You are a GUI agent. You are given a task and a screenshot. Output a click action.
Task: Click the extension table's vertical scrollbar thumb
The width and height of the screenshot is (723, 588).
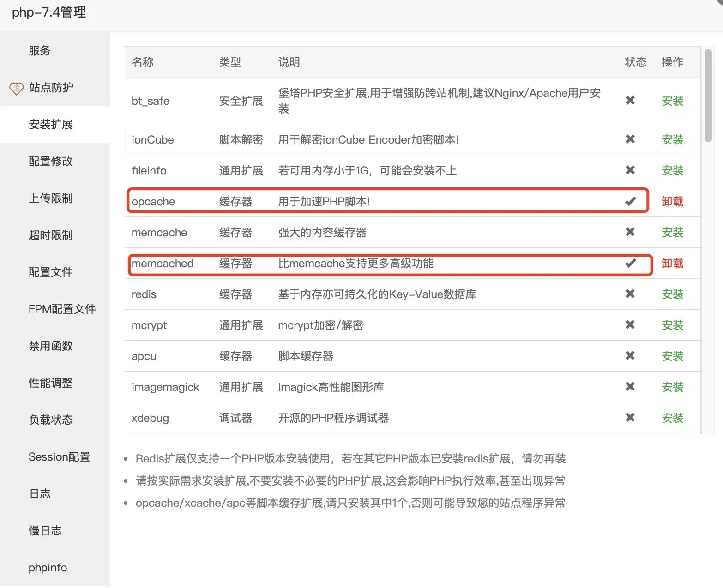point(708,96)
